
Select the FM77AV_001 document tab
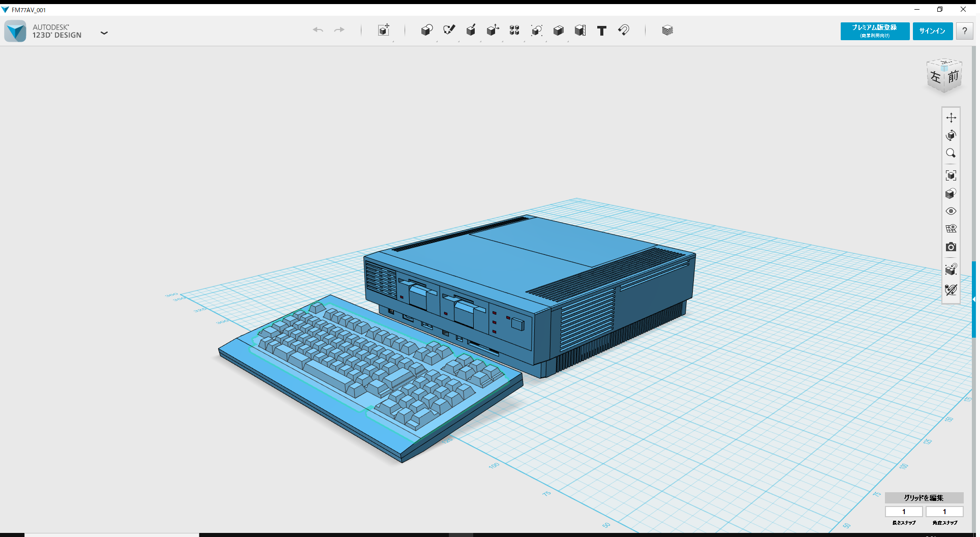(28, 9)
